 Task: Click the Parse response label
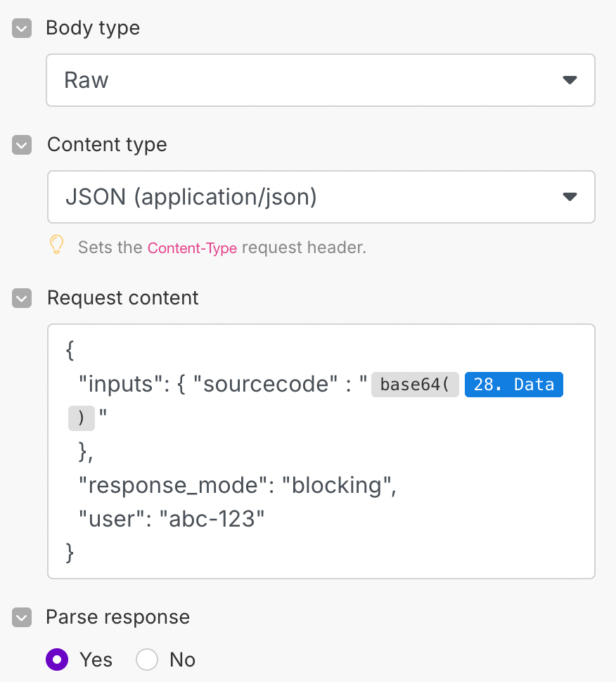tap(117, 617)
